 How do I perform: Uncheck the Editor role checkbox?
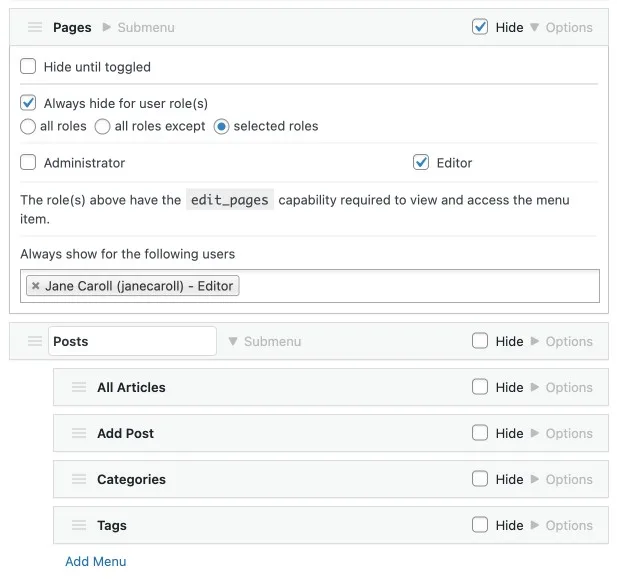421,162
